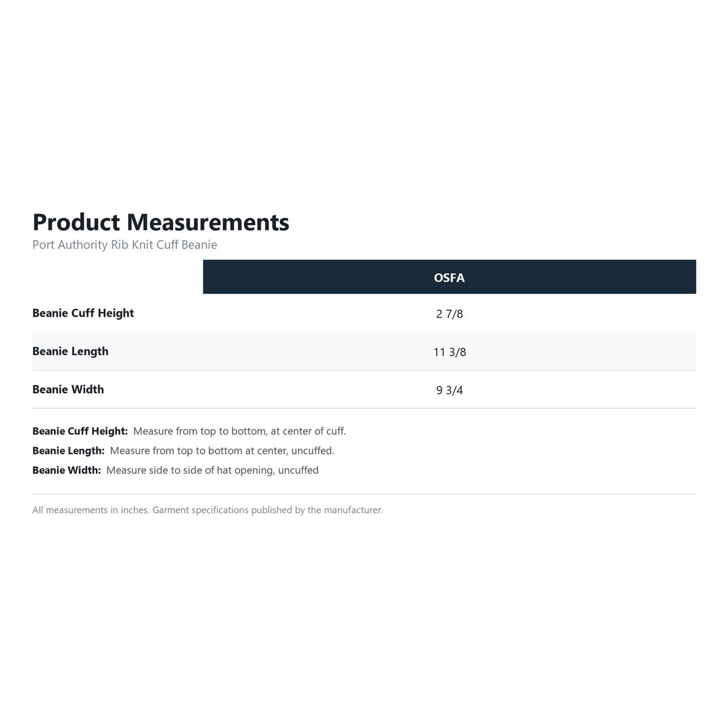Click the dark navy table header bar
Image resolution: width=728 pixels, height=728 pixels.
(x=450, y=277)
